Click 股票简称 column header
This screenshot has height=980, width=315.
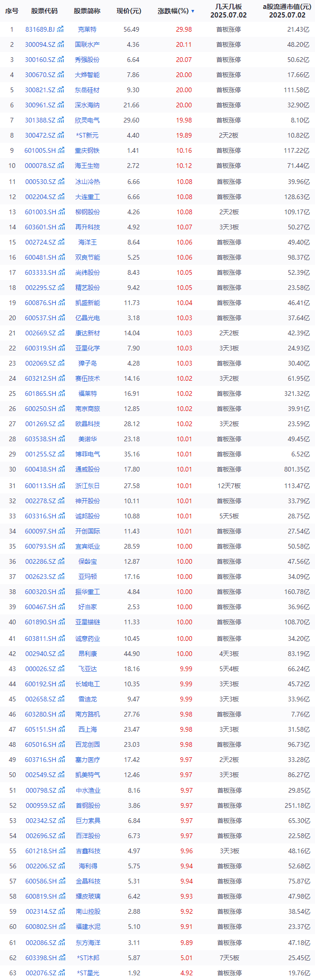(87, 11)
